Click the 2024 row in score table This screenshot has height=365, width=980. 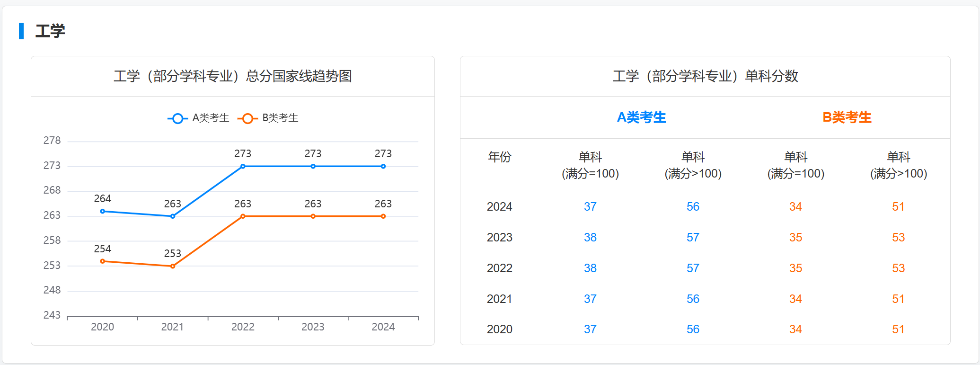coord(499,207)
